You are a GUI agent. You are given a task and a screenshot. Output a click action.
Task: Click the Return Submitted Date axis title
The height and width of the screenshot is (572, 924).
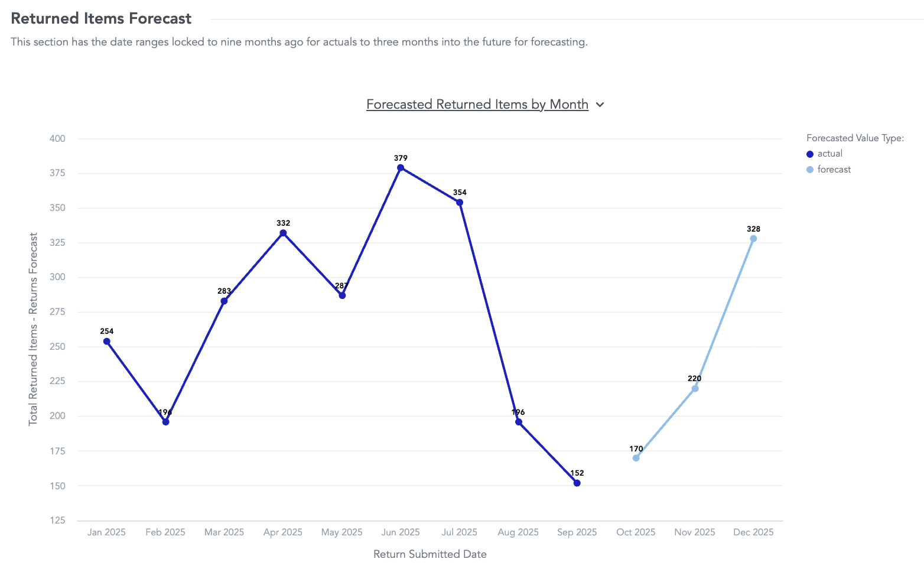click(430, 554)
